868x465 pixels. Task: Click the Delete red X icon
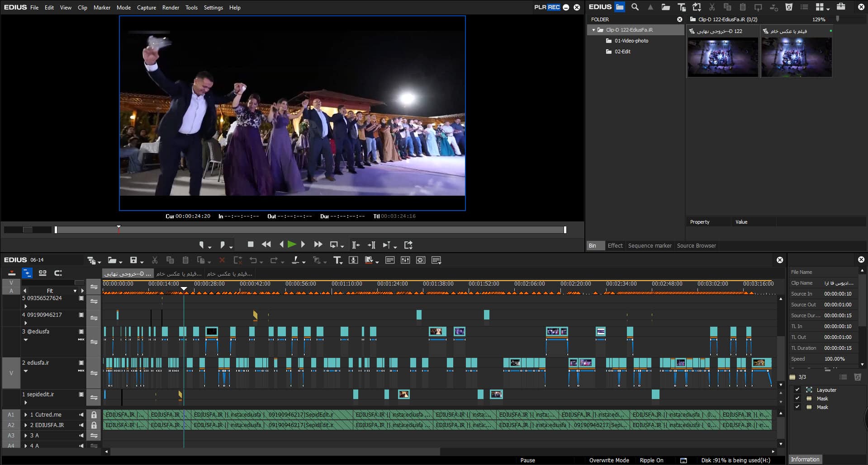tap(222, 260)
